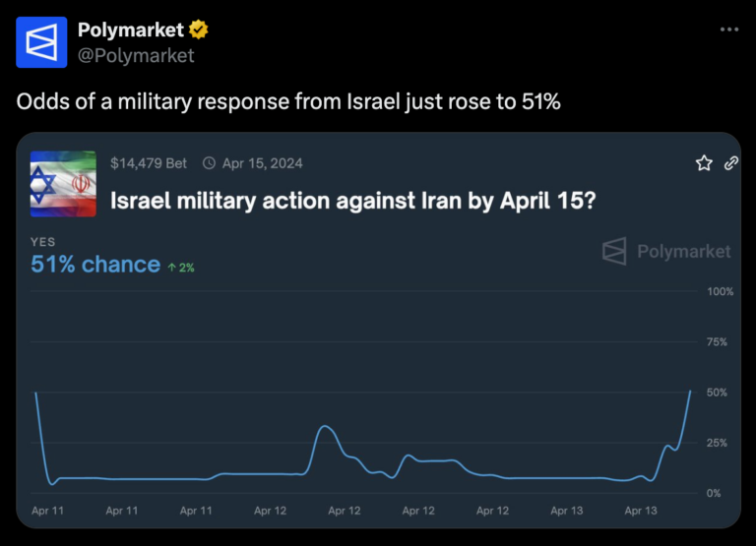Click the green 2% increase indicator
The height and width of the screenshot is (546, 756).
(181, 267)
